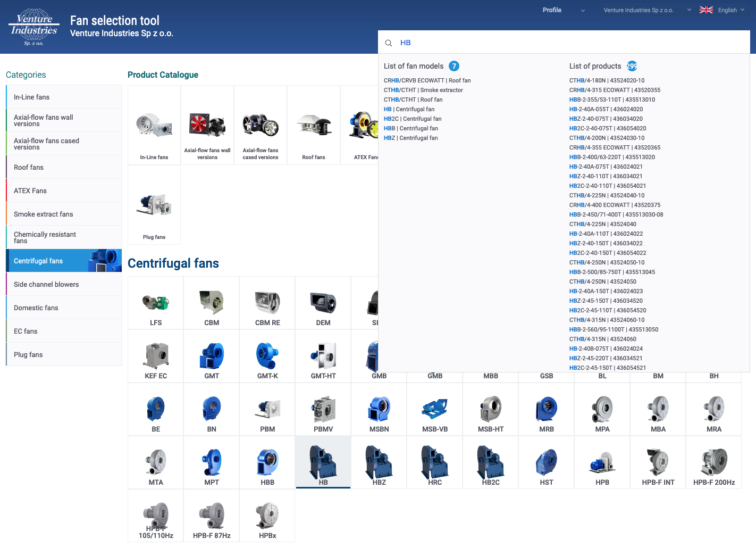Expand the Profile dropdown
Image resolution: width=756 pixels, height=555 pixels.
tap(564, 10)
